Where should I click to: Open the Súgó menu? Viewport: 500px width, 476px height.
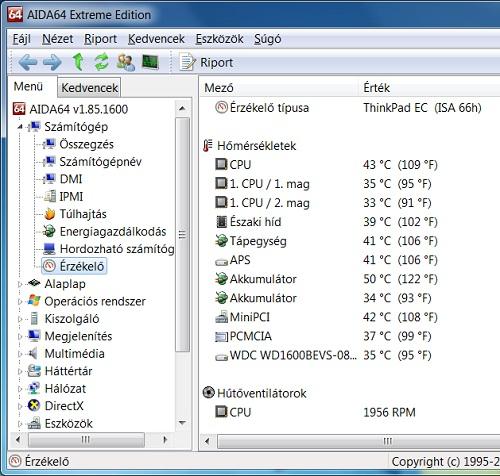point(267,39)
